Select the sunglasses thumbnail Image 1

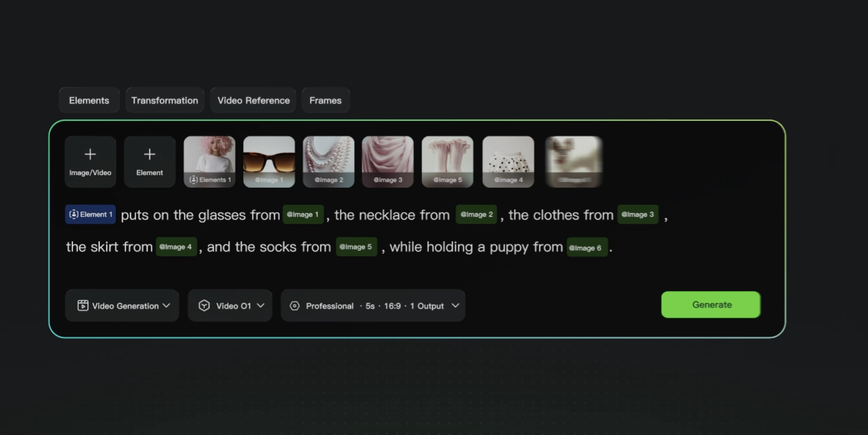point(269,161)
